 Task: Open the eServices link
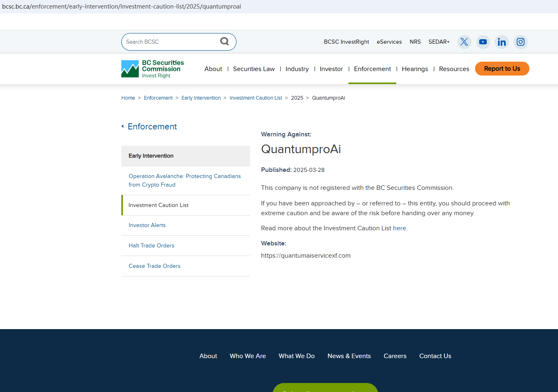coord(389,42)
